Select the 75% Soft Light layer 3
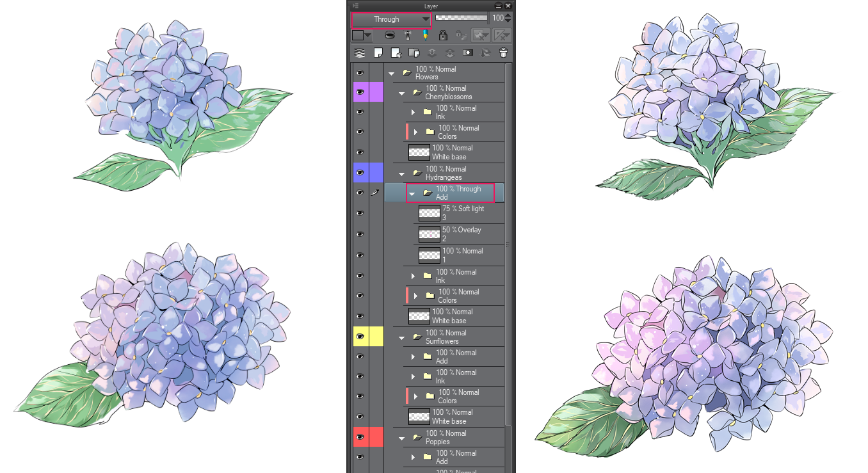Viewport: 868px width, 473px height. click(461, 212)
